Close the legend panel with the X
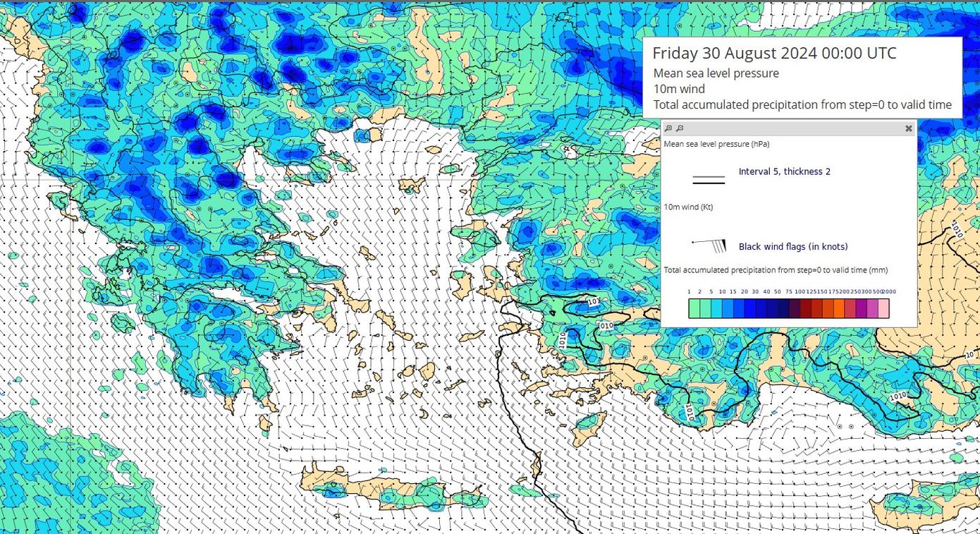980x534 pixels. click(909, 128)
